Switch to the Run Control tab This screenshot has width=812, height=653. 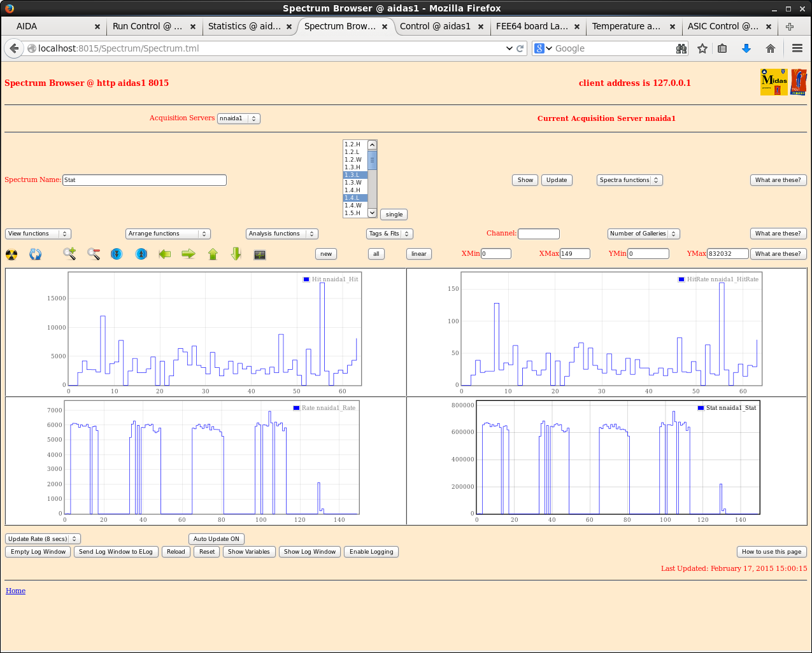[147, 26]
